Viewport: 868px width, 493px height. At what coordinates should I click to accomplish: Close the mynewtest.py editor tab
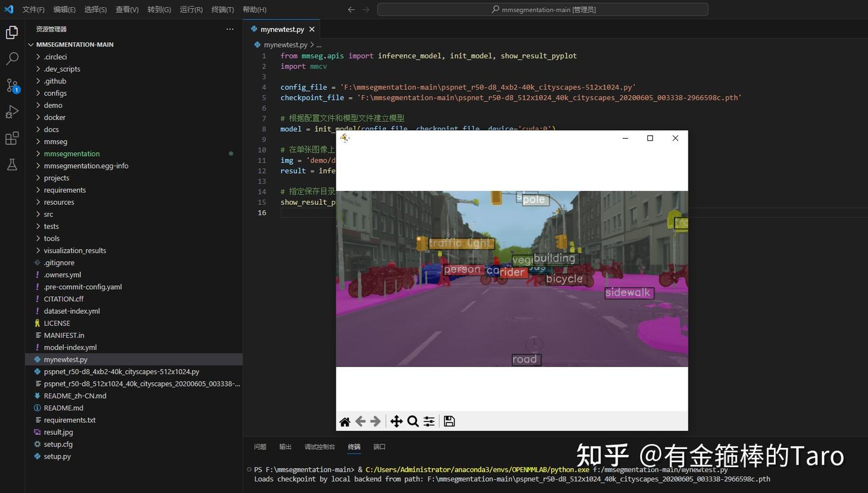(312, 30)
